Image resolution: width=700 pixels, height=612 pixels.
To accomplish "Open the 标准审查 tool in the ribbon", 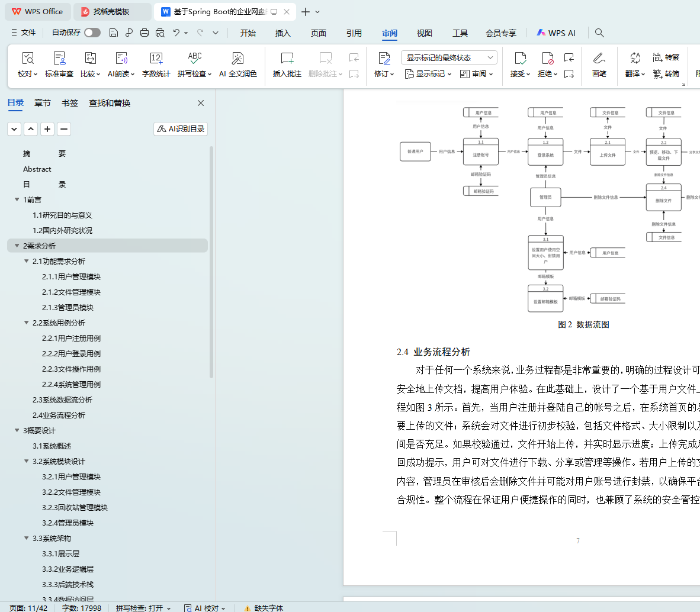I will (x=59, y=59).
